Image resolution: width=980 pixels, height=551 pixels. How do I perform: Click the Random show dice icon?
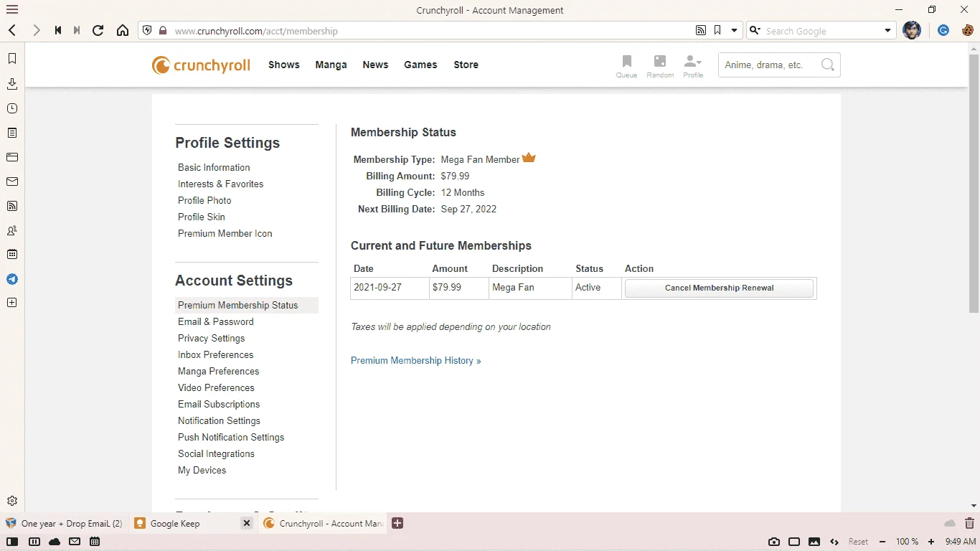pos(660,66)
